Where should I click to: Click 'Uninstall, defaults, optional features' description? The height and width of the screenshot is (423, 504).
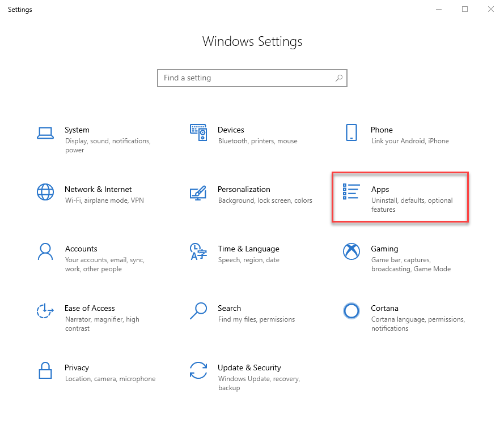(x=412, y=205)
